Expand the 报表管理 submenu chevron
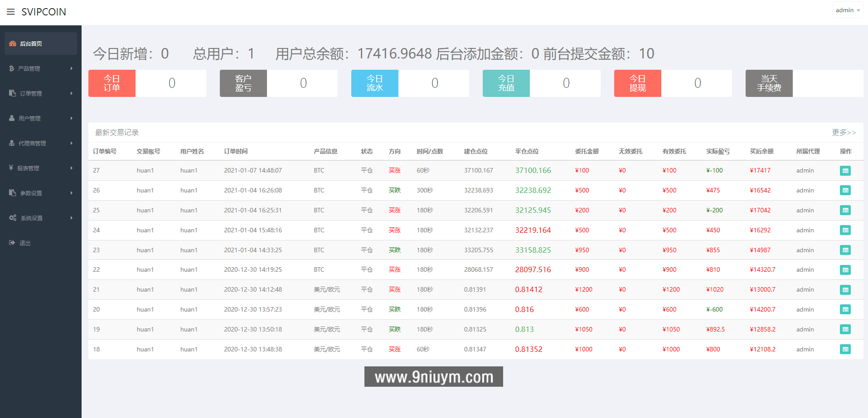The image size is (868, 418). click(x=71, y=168)
